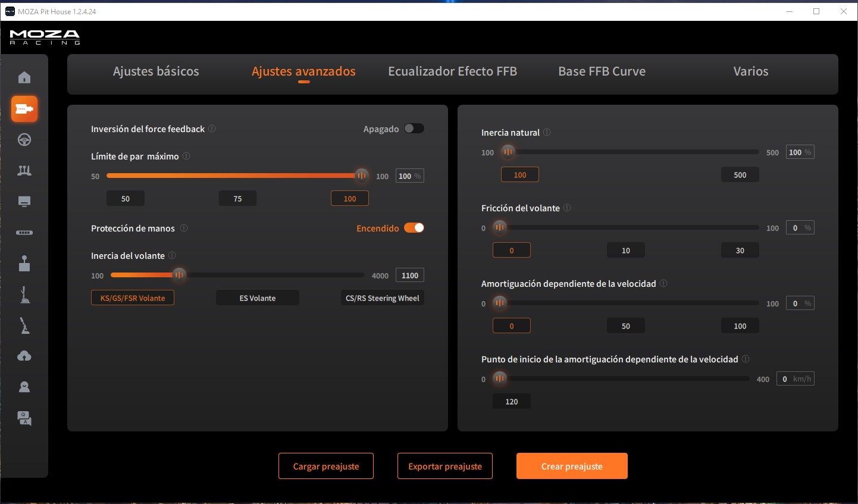Set speed-dependent damping preset to 100
Image resolution: width=858 pixels, height=504 pixels.
(740, 326)
